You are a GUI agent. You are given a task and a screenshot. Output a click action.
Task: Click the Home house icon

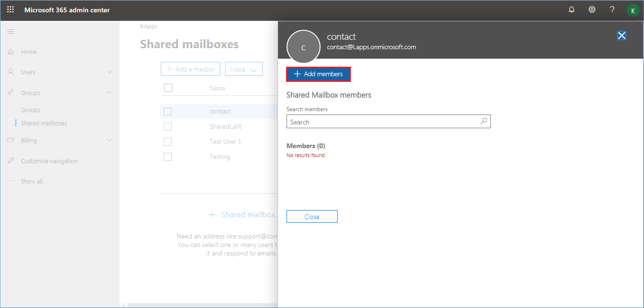point(10,52)
